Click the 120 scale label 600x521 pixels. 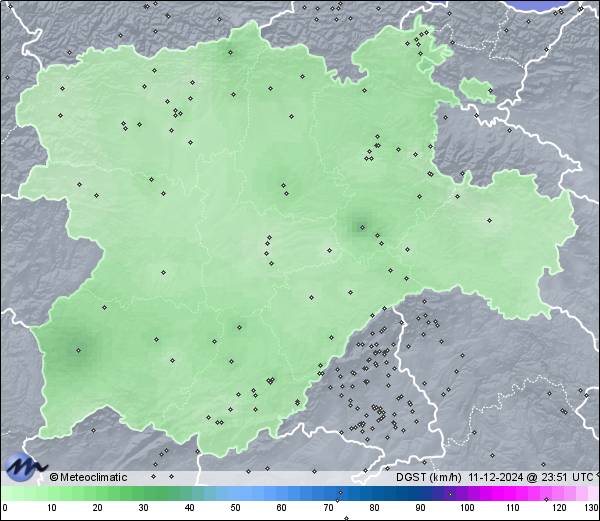point(559,508)
